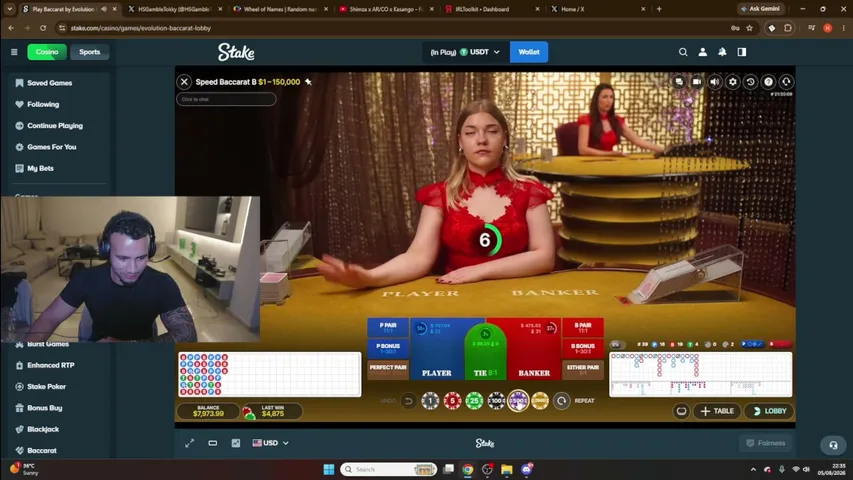Toggle the banker prediction road probe
Viewport: 853px width, 480px height.
coord(779,344)
